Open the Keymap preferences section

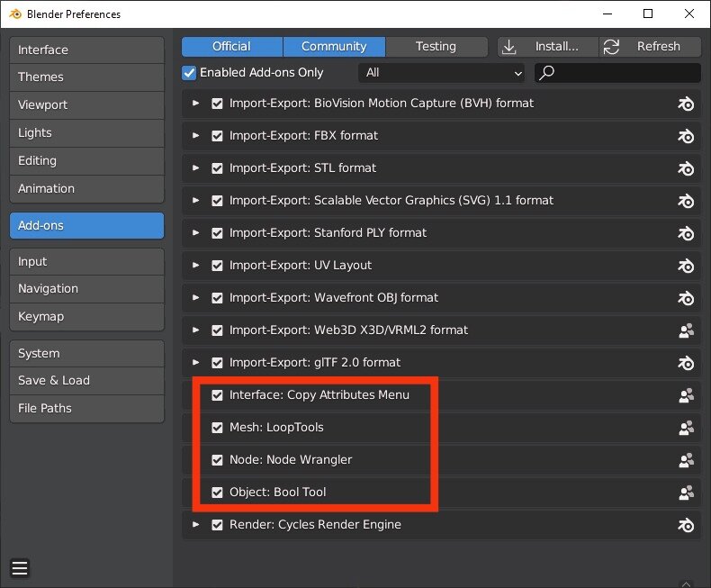[x=86, y=317]
